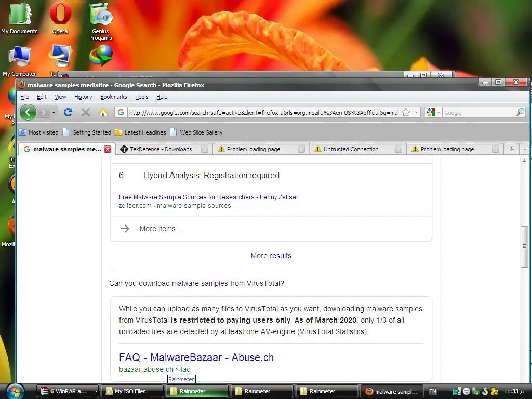532x399 pixels.
Task: Open Opera desktop shortcut
Action: pos(60,18)
